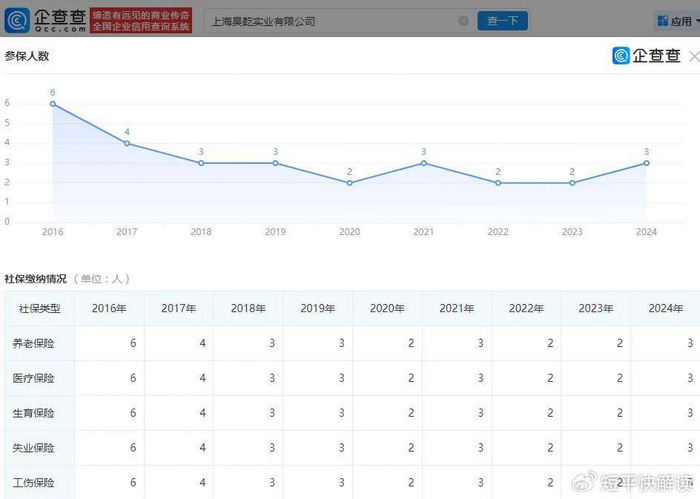Click the search field containing 上海昊乾实业有限公司
Image resolution: width=700 pixels, height=499 pixels.
[x=330, y=21]
